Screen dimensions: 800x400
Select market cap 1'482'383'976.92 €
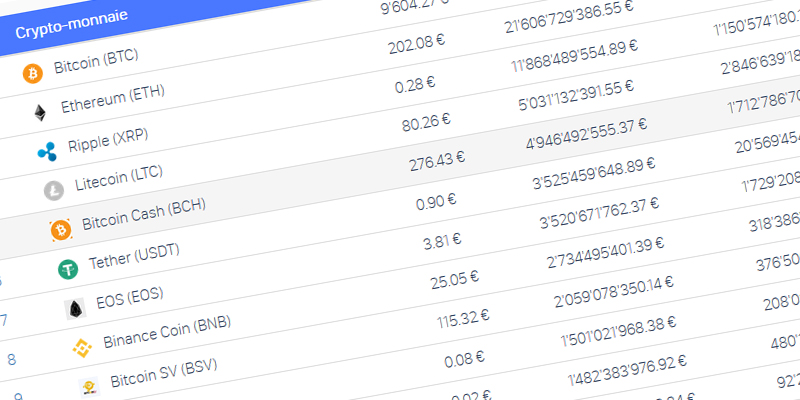pos(627,370)
